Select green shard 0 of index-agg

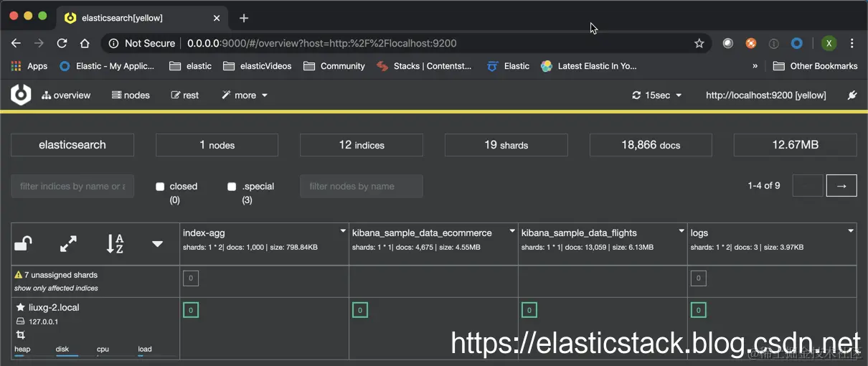click(190, 310)
